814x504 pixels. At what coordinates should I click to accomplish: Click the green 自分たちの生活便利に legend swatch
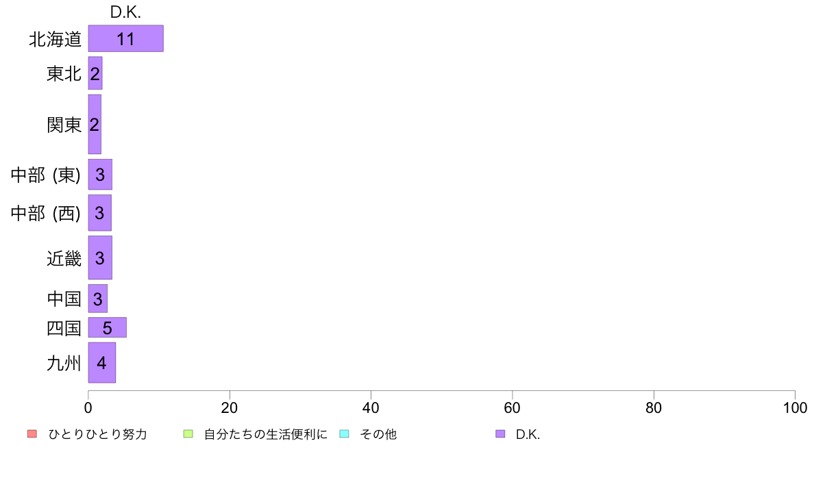(x=188, y=434)
